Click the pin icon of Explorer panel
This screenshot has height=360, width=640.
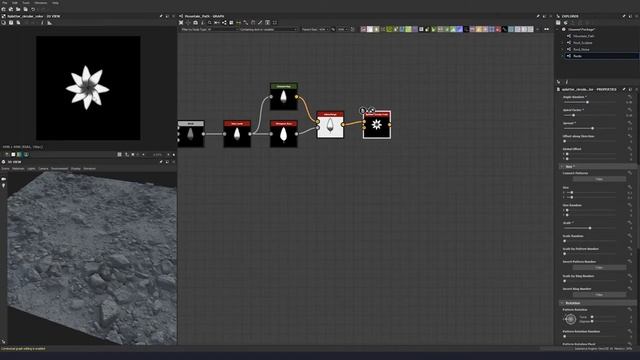[x=624, y=16]
